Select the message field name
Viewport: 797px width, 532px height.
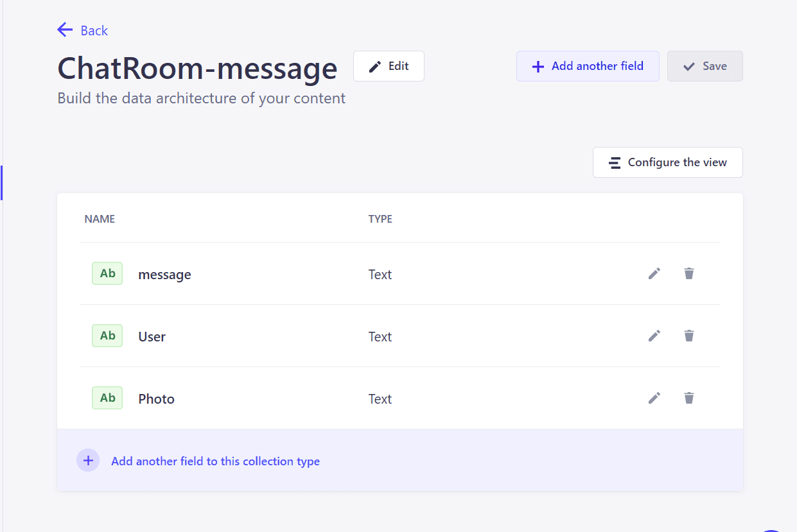click(164, 275)
